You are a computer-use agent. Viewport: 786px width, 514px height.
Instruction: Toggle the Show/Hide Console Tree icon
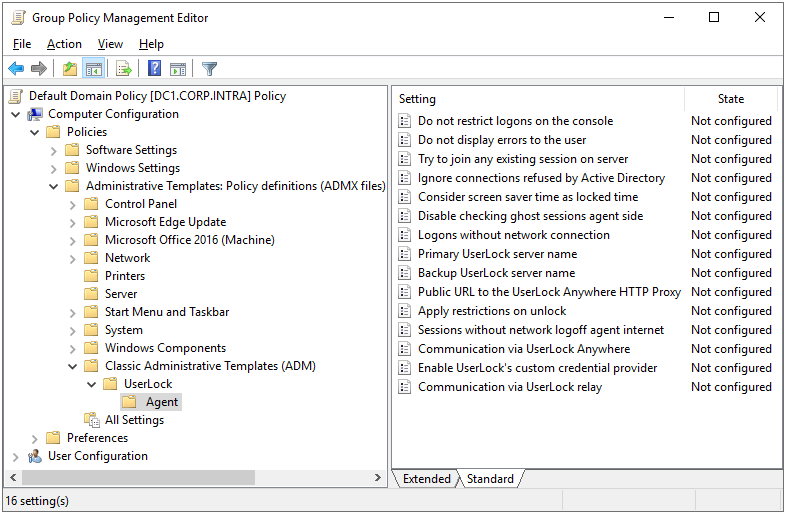[93, 69]
